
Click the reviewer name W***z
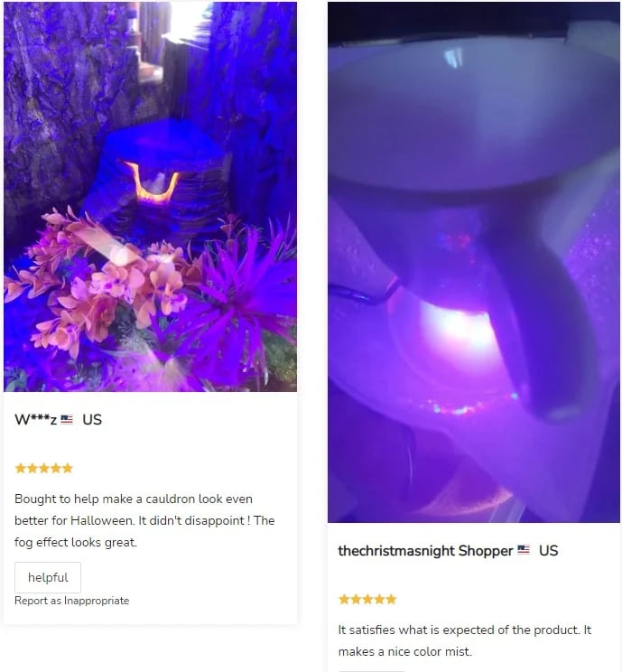coord(35,419)
